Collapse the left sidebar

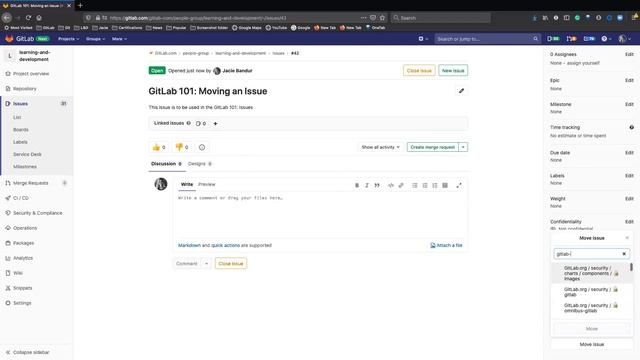28,352
